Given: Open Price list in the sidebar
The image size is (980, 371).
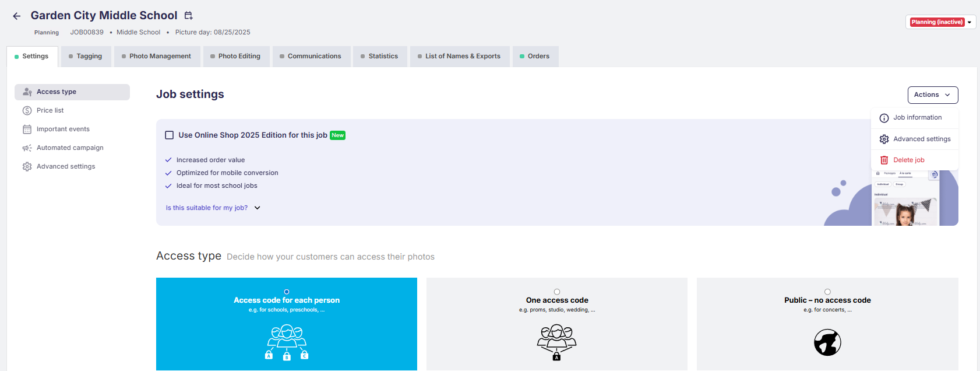Looking at the screenshot, I should click(x=72, y=111).
